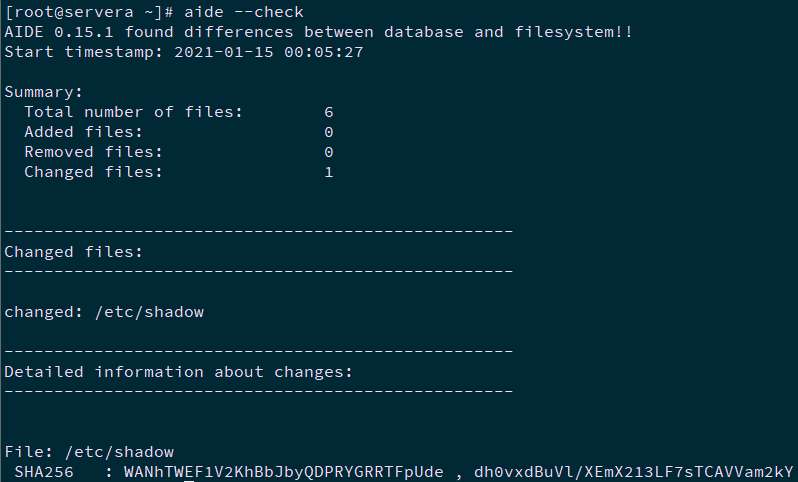798x482 pixels.
Task: Click the Removed files count value 0
Action: (329, 152)
